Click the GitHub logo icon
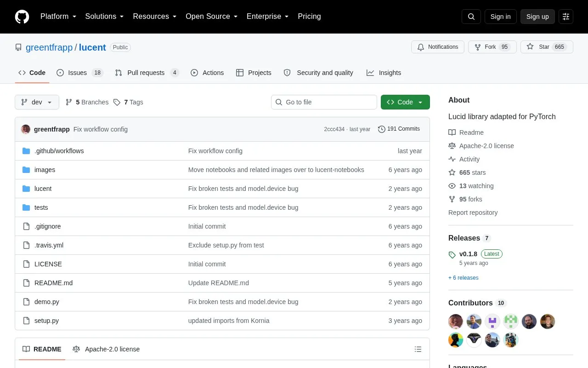This screenshot has width=588, height=368. [22, 17]
